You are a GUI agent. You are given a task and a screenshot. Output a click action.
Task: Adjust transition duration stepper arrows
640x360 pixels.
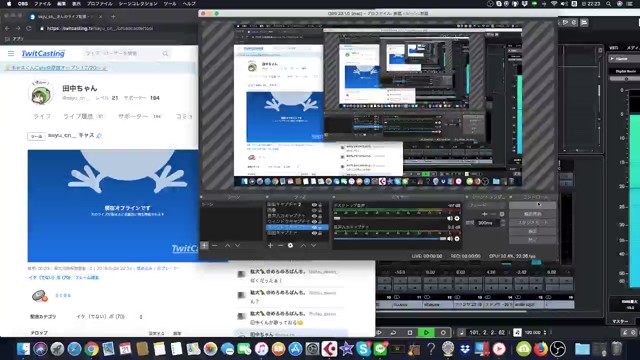pos(502,223)
